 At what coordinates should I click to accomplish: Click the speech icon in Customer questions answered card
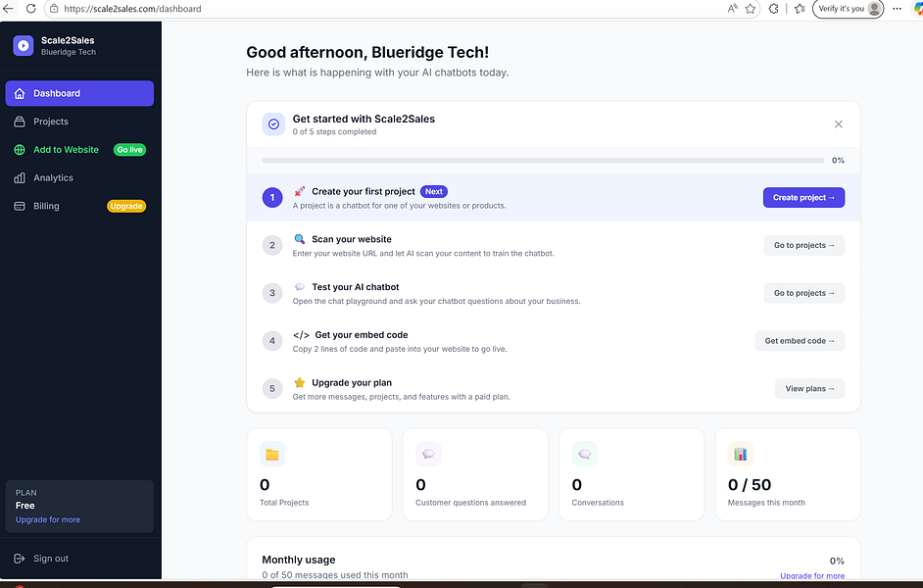click(428, 455)
